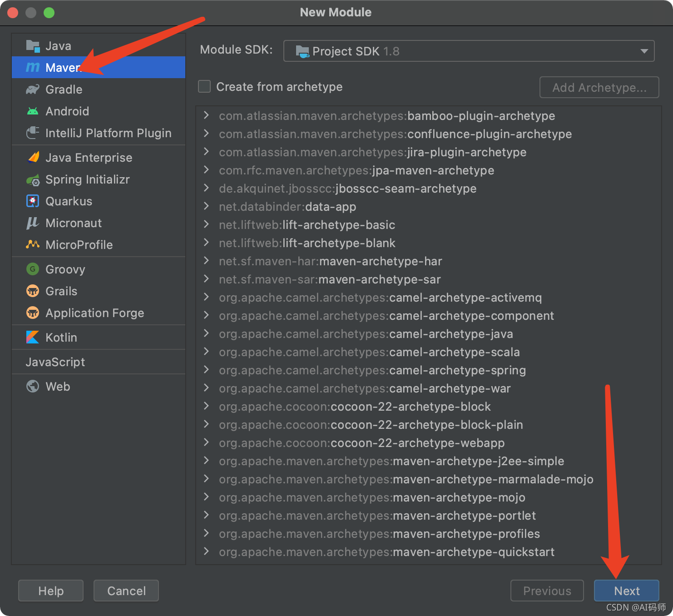Viewport: 673px width, 616px height.
Task: Select Kotlin label in module list
Action: point(61,338)
